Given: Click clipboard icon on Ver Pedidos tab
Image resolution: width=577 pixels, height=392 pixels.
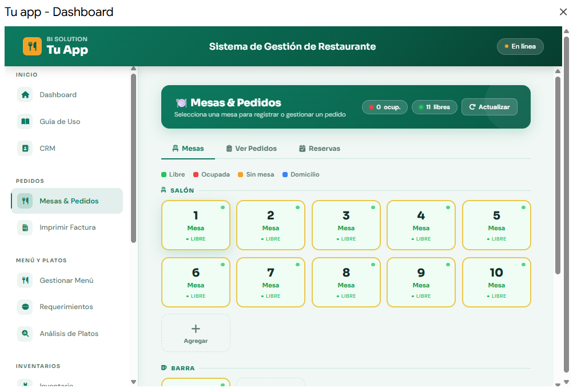Looking at the screenshot, I should click(229, 149).
